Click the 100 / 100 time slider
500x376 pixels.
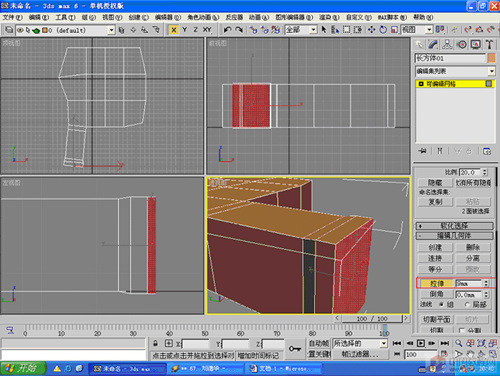point(372,319)
